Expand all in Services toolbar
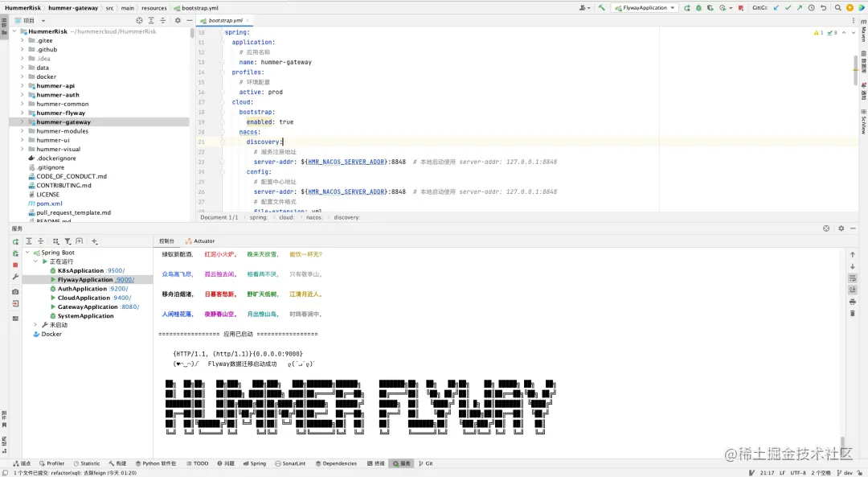Screen dimensions: 868x477 [29, 241]
